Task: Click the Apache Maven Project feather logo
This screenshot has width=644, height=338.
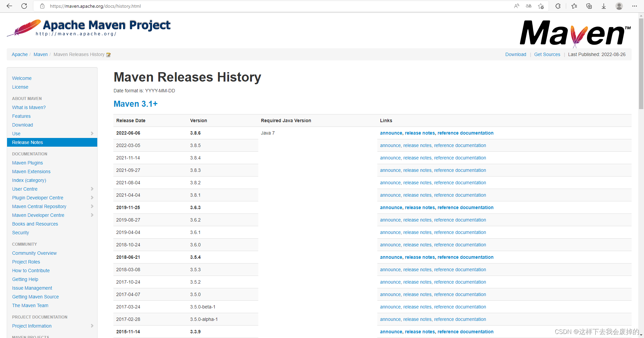Action: [89, 28]
